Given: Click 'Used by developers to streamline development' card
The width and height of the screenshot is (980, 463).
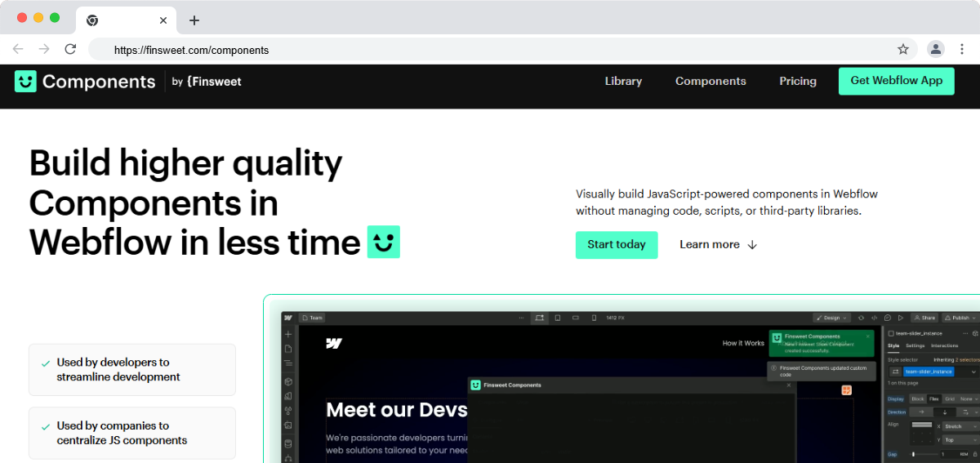Looking at the screenshot, I should pos(132,370).
